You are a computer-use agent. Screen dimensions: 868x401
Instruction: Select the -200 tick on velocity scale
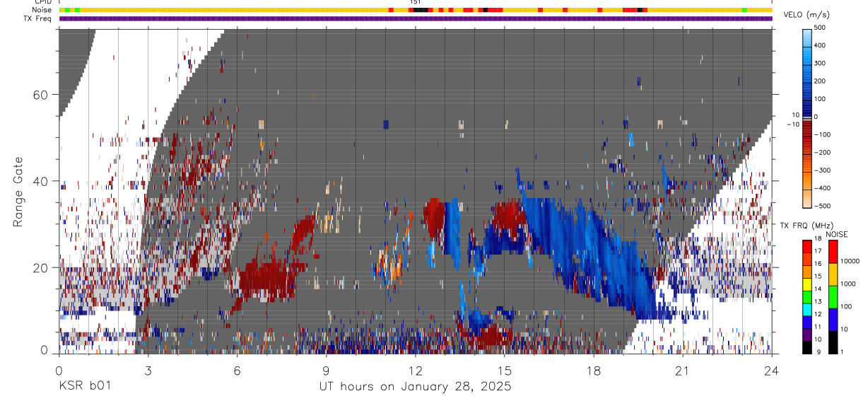(x=823, y=153)
